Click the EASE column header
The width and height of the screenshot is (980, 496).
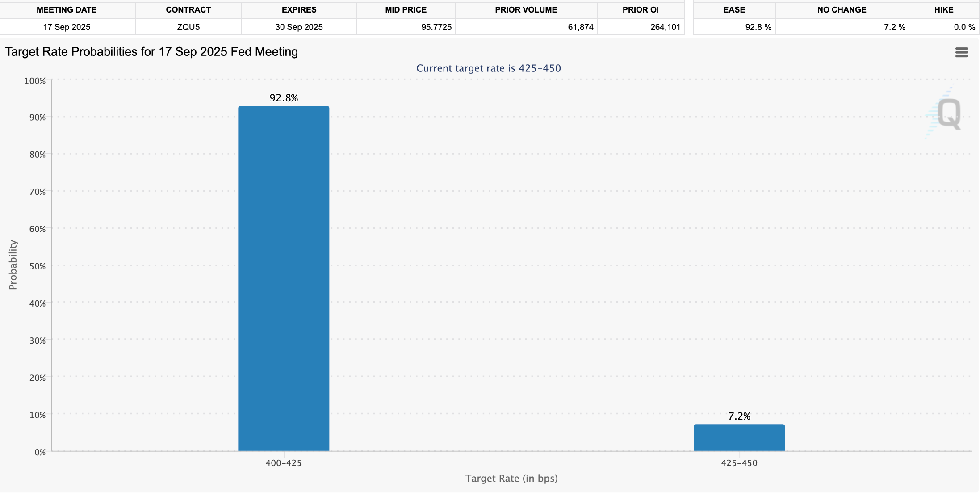(x=734, y=10)
